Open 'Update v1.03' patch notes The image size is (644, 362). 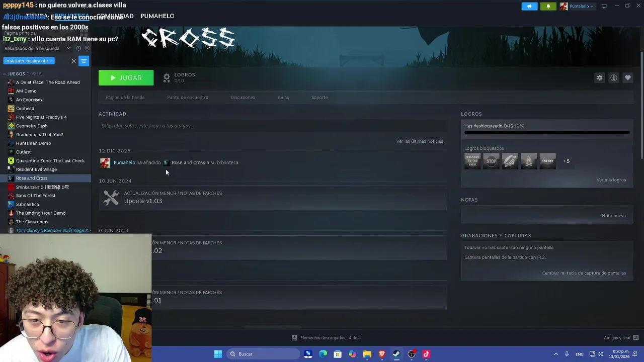click(x=272, y=197)
